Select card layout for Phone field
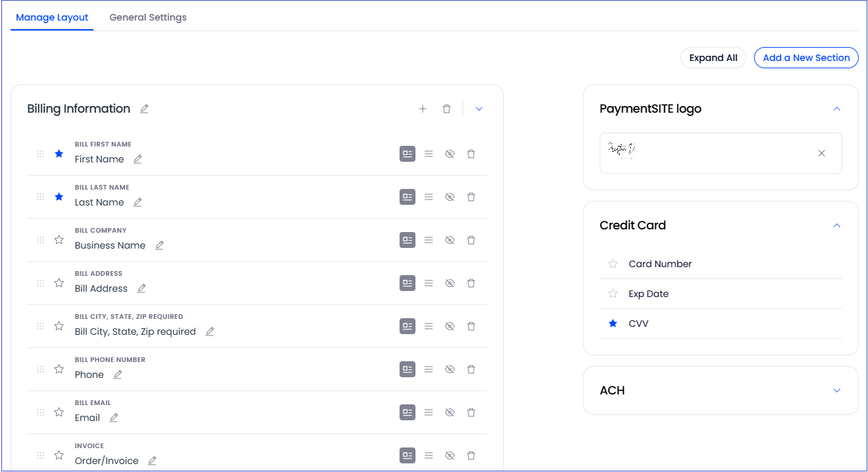Image resolution: width=868 pixels, height=472 pixels. (x=407, y=369)
